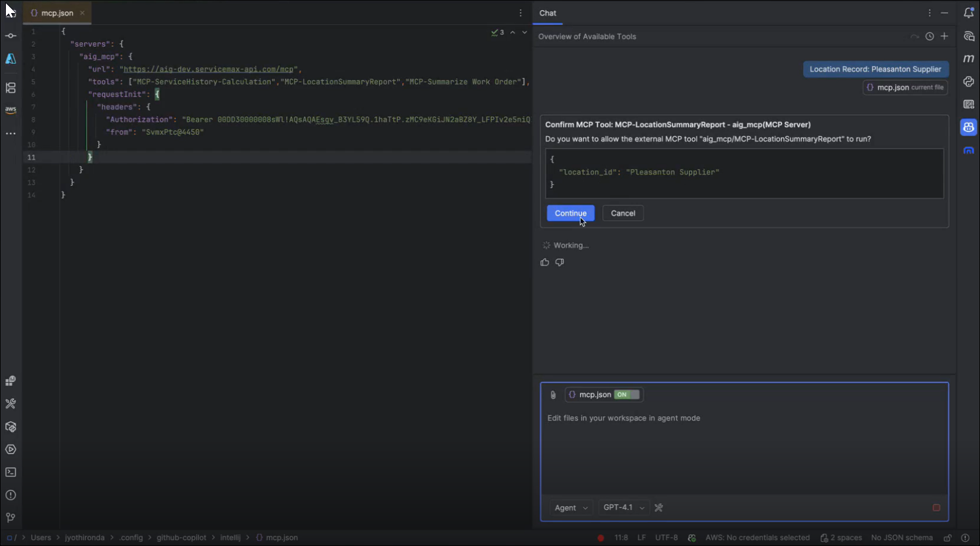Screen dimensions: 980x546
Task: Open the AI chat spiral icon
Action: (x=969, y=36)
